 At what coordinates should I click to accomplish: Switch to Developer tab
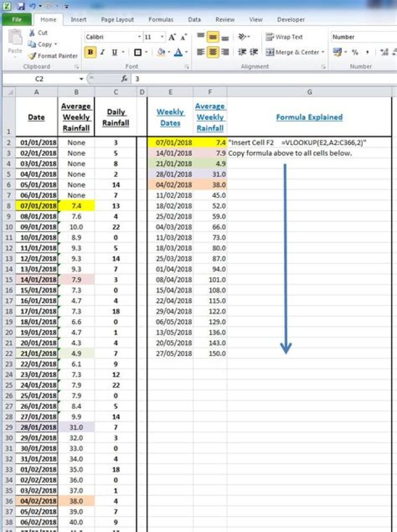point(291,20)
